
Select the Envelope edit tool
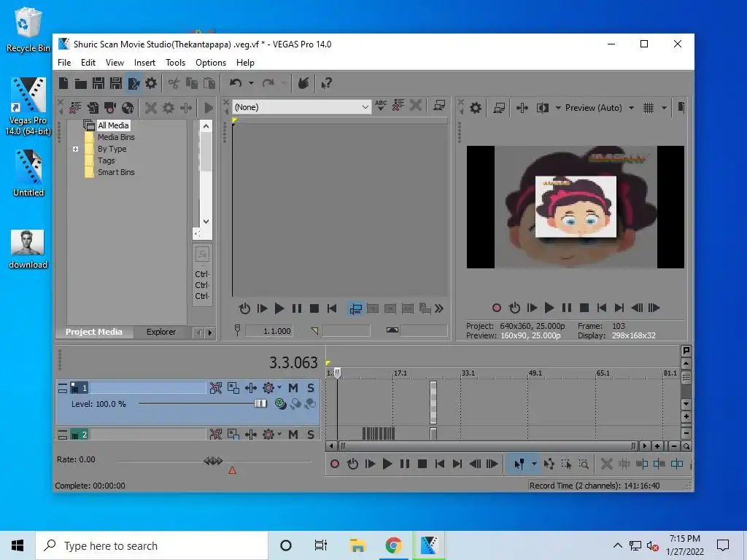click(549, 464)
